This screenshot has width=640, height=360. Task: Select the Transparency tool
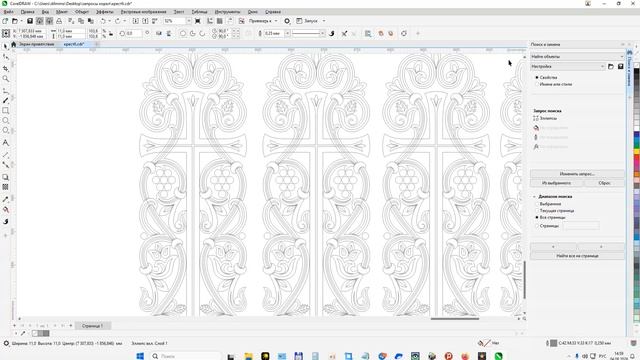pyautogui.click(x=5, y=187)
